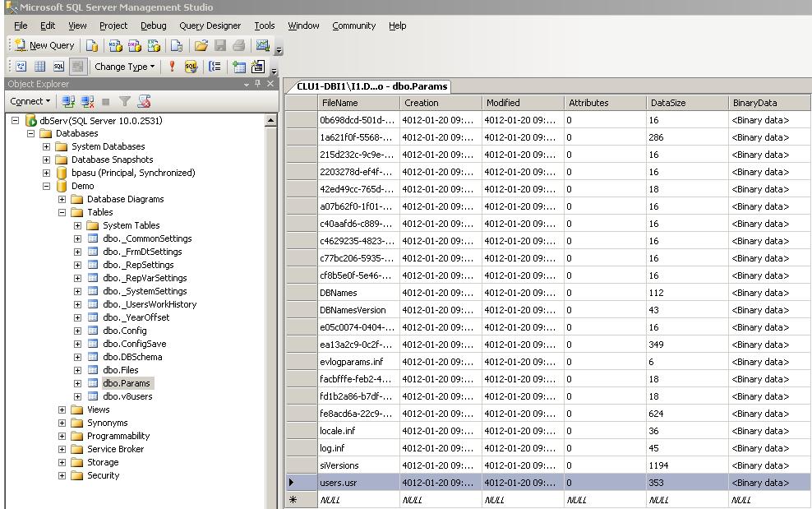Collapse the dbServ server node
Image resolution: width=812 pixels, height=509 pixels.
[x=16, y=120]
